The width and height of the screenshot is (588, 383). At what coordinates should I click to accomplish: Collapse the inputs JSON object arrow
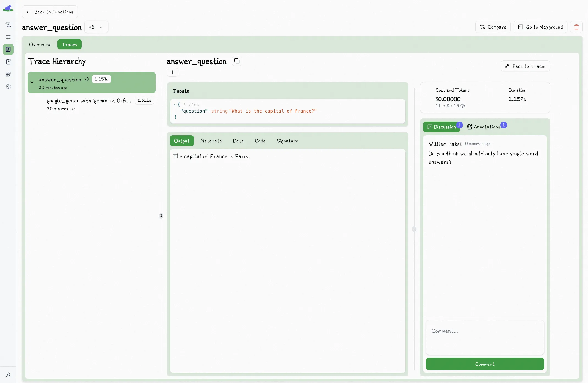pos(175,105)
